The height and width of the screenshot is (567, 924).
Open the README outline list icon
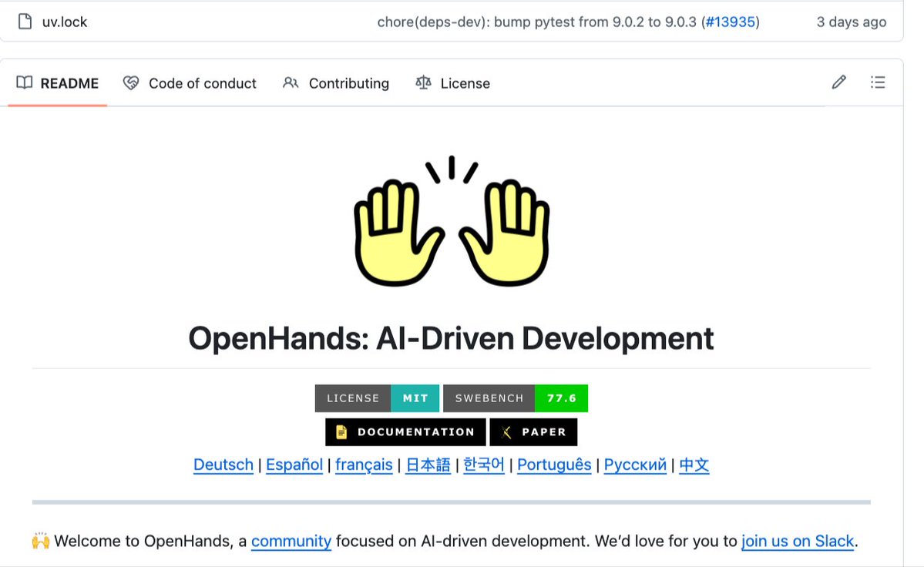click(878, 82)
